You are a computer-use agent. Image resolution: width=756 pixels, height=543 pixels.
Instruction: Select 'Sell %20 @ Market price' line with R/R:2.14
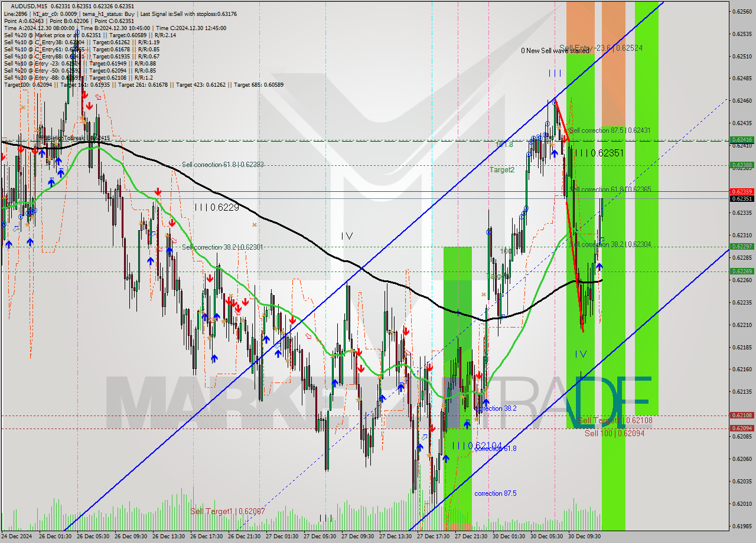(x=90, y=35)
